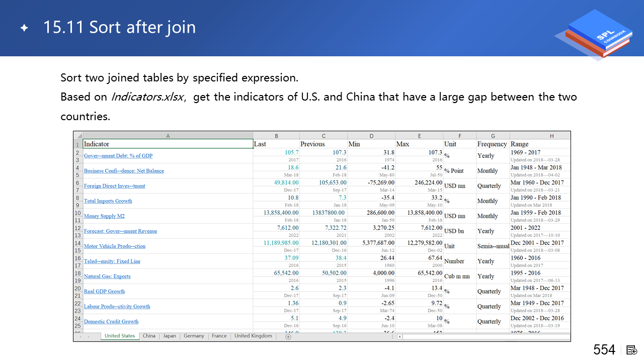Follow the Real GDP Growth hyperlink

[x=104, y=292]
